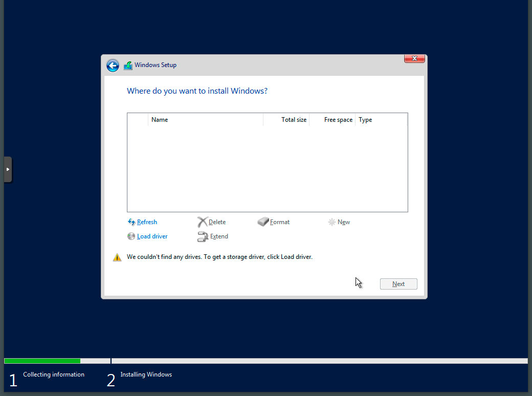532x396 pixels.
Task: Click the Format drive icon
Action: (262, 222)
